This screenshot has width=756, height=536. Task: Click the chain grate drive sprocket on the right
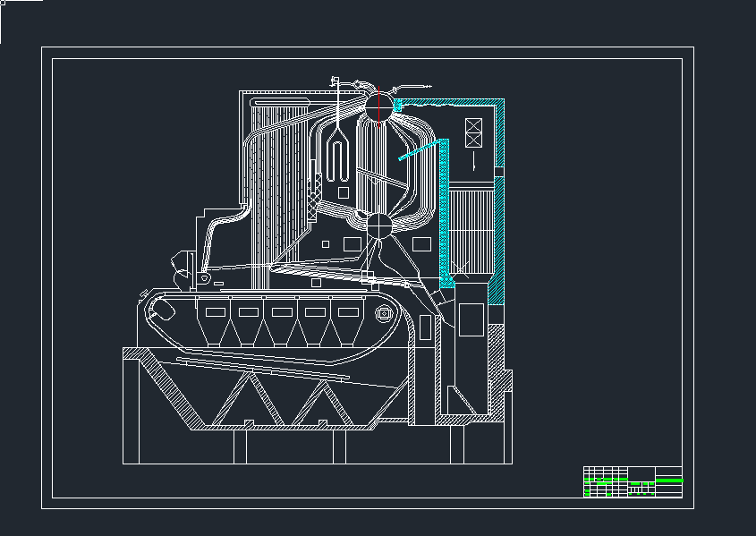(x=385, y=313)
